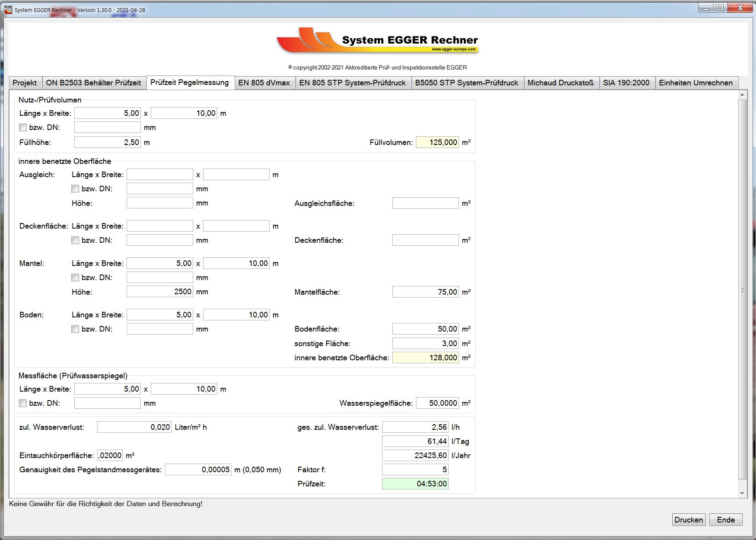Tick bzw. DN checkbox in Ausgleich section
The image size is (756, 540).
pos(75,189)
